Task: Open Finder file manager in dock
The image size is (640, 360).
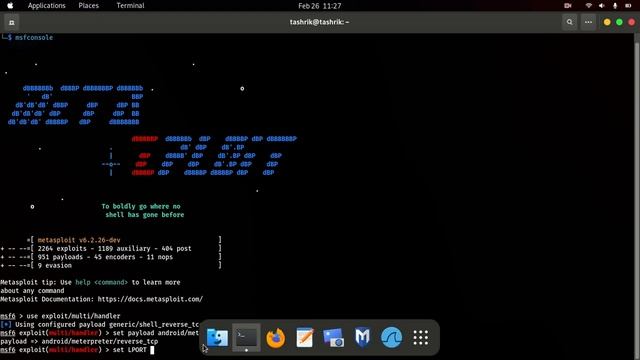Action: tap(217, 338)
